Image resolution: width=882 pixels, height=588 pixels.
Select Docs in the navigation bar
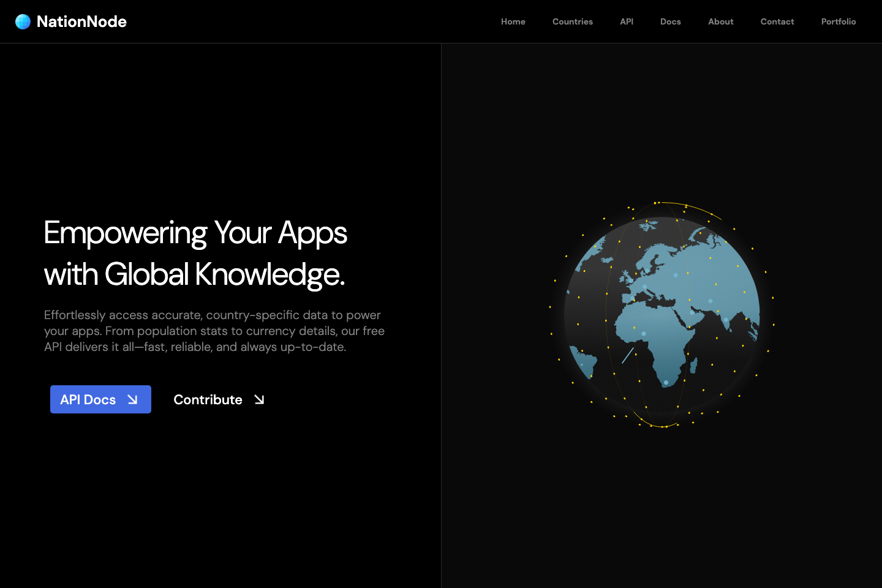pos(670,21)
